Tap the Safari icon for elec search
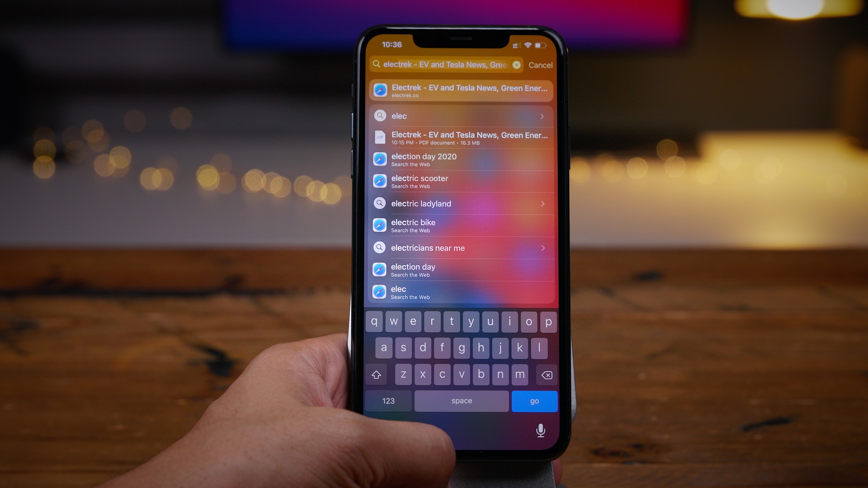The height and width of the screenshot is (488, 868). pos(379,292)
